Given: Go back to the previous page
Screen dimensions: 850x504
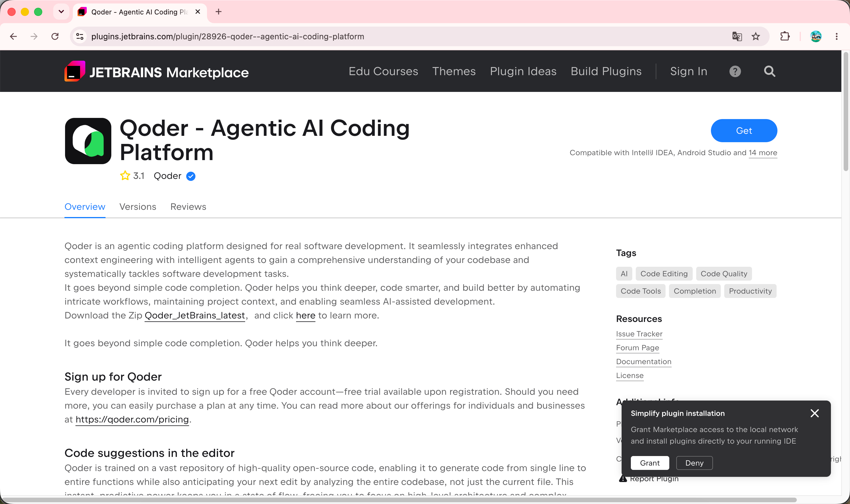Looking at the screenshot, I should click(14, 36).
